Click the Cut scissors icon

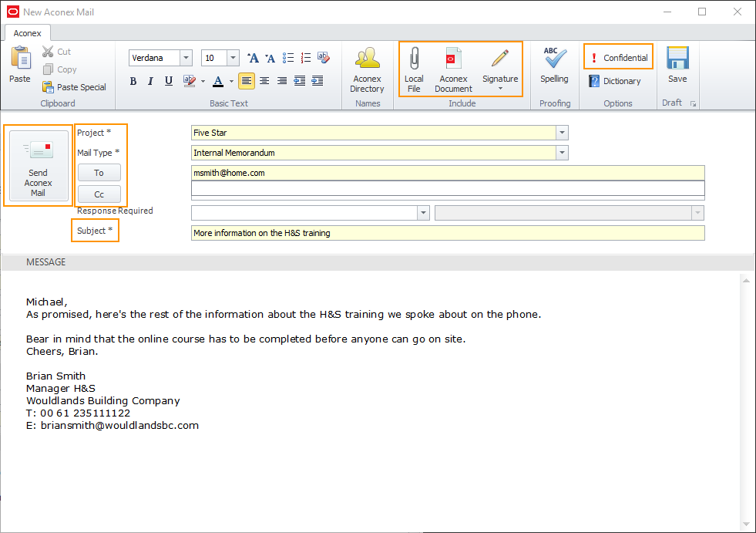pos(47,51)
